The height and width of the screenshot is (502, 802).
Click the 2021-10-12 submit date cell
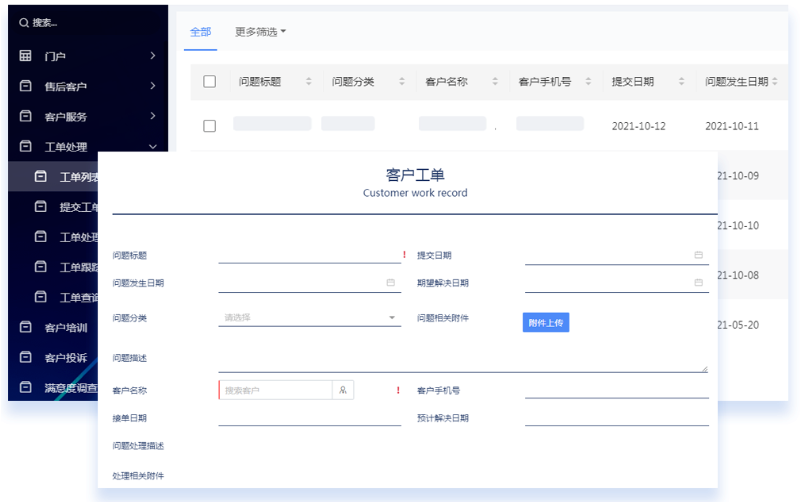point(638,126)
